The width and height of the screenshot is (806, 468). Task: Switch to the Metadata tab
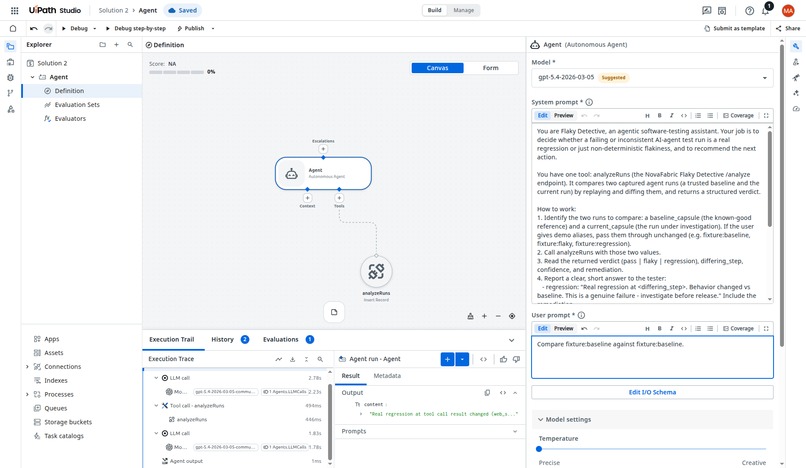[x=387, y=376]
